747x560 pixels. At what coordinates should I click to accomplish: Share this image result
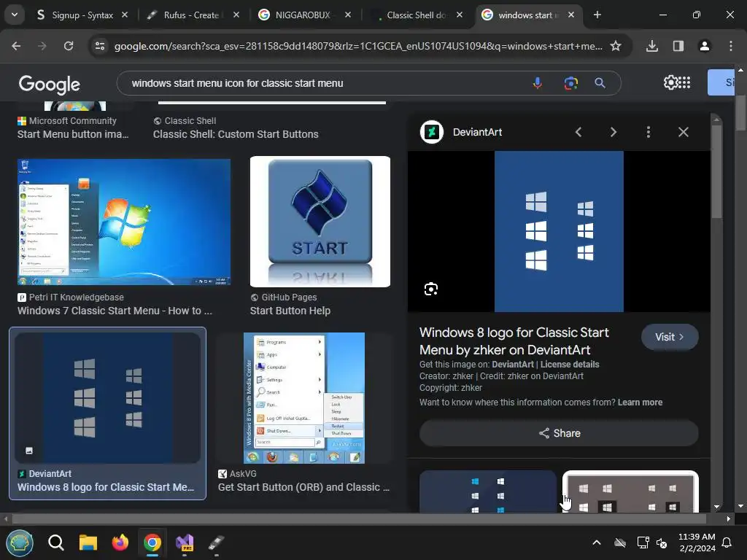pos(559,433)
